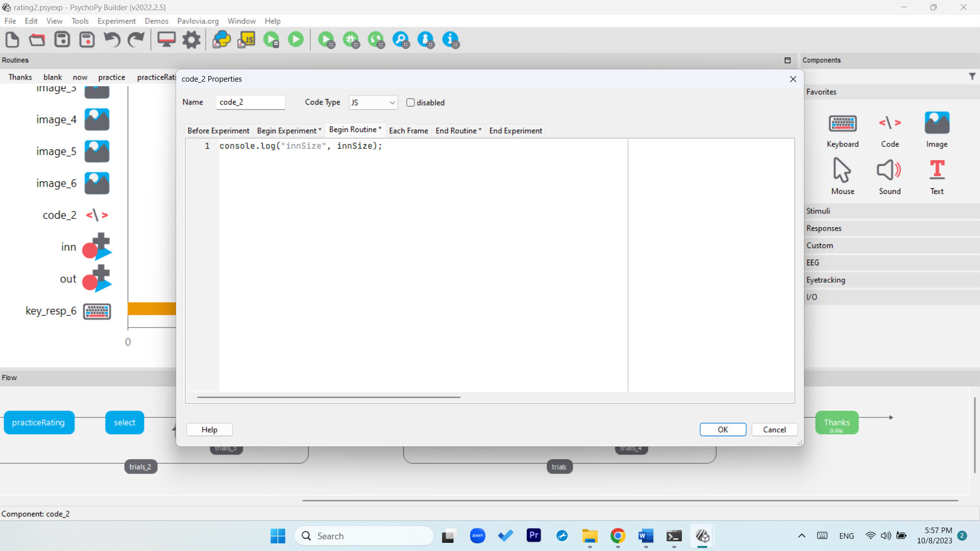
Task: Click the OK button
Action: click(722, 430)
